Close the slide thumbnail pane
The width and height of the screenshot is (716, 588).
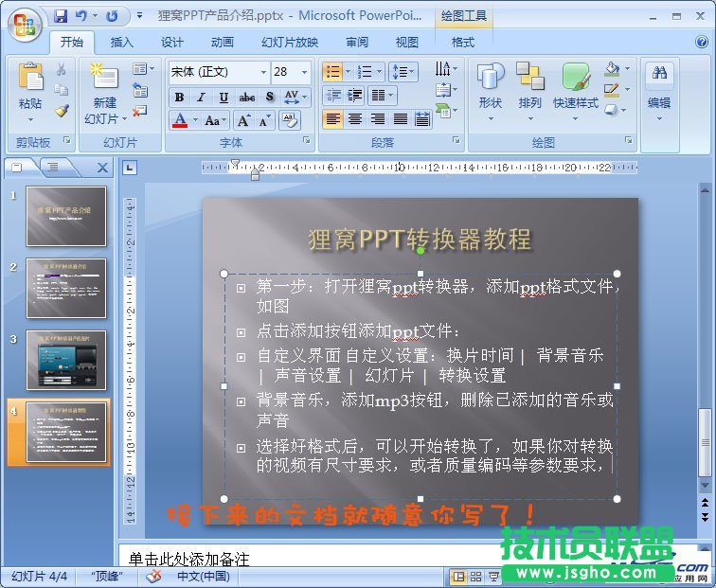102,168
